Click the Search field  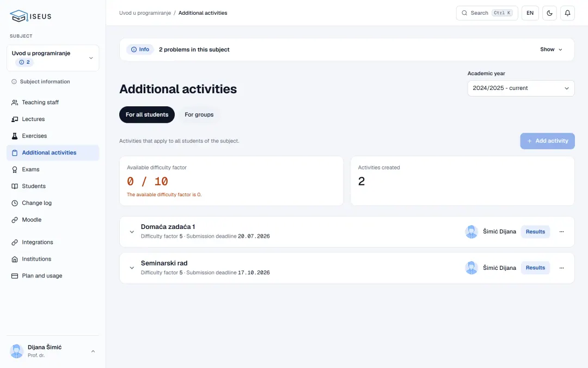click(x=487, y=13)
